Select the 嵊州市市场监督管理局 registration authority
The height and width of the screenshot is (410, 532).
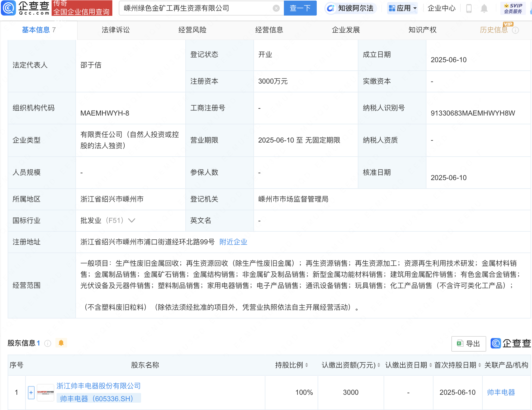tap(293, 199)
